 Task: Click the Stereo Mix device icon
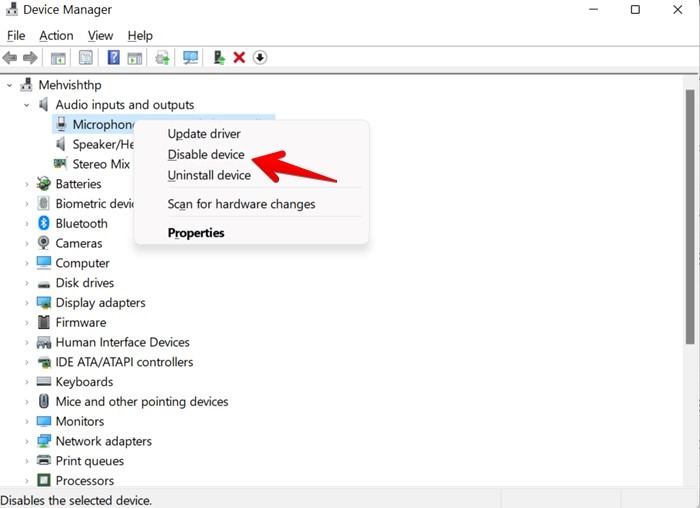click(60, 163)
